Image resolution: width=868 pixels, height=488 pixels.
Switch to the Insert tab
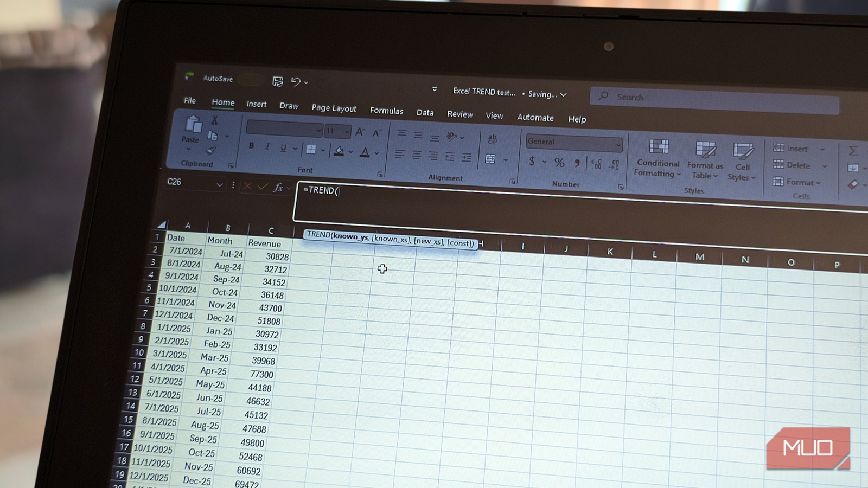coord(257,104)
